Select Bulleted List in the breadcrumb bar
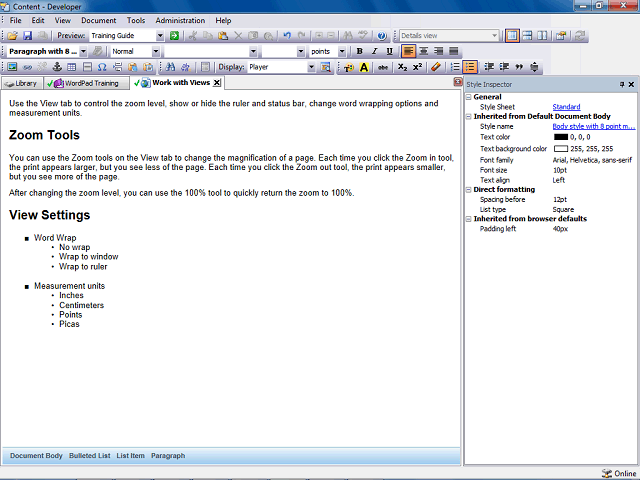640x480 pixels. click(x=89, y=456)
